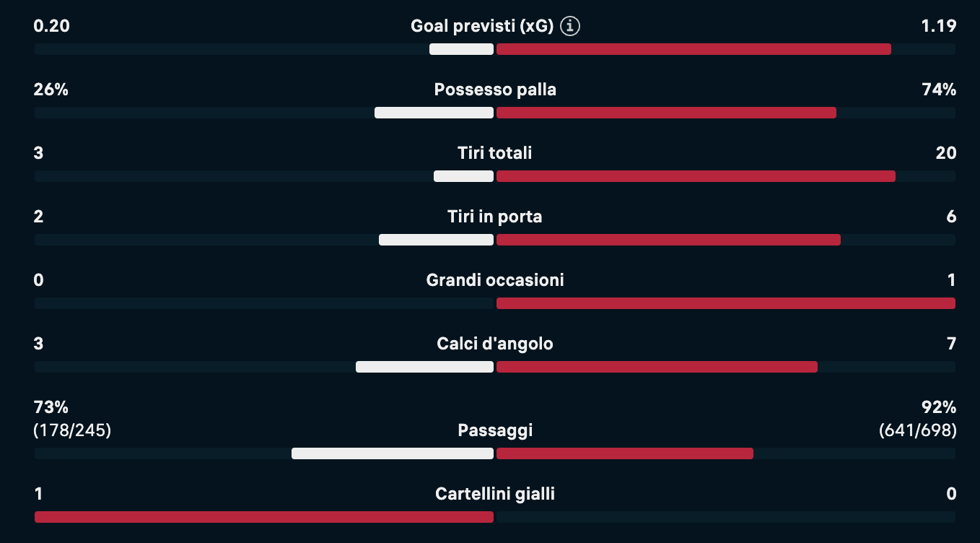Click the "Tiri totali" heading
Screen dimensions: 980x543
click(495, 153)
